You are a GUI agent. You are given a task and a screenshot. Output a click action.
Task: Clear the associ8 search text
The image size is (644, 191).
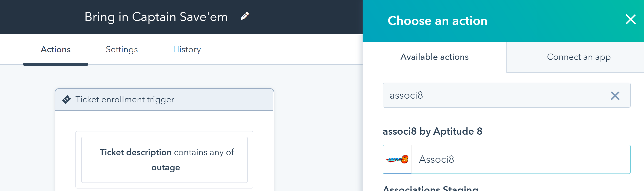pyautogui.click(x=615, y=96)
